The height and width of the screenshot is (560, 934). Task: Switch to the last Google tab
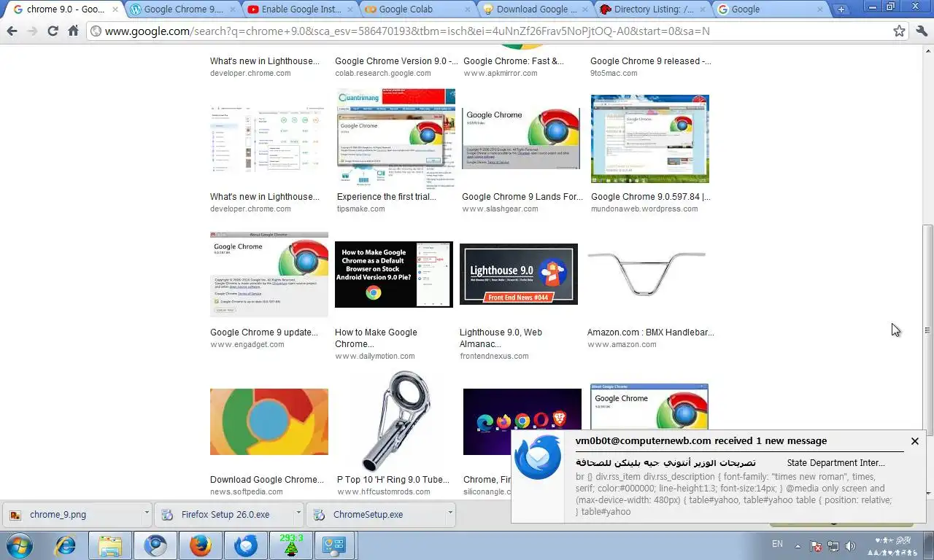click(x=771, y=9)
